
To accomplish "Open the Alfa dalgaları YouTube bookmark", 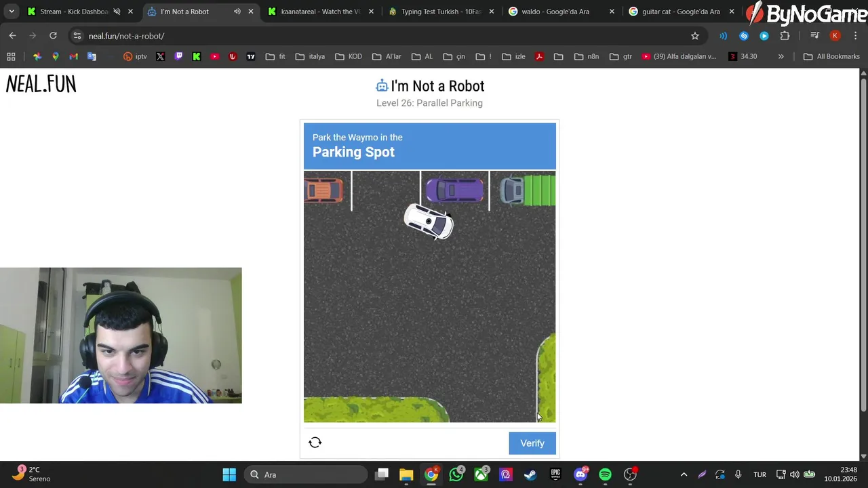I will point(679,56).
